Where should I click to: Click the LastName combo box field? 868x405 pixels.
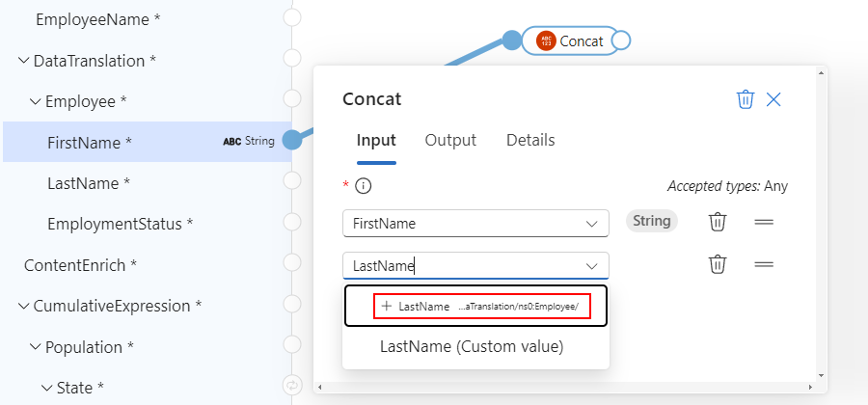[x=463, y=265]
